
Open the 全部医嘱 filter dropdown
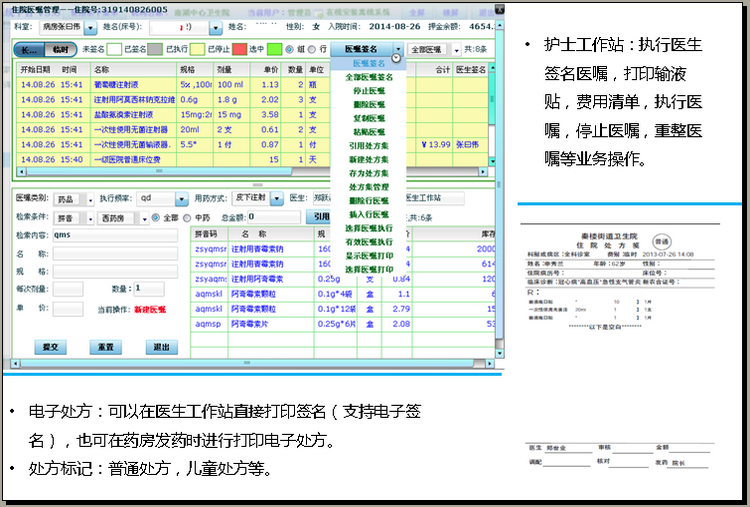tap(456, 50)
